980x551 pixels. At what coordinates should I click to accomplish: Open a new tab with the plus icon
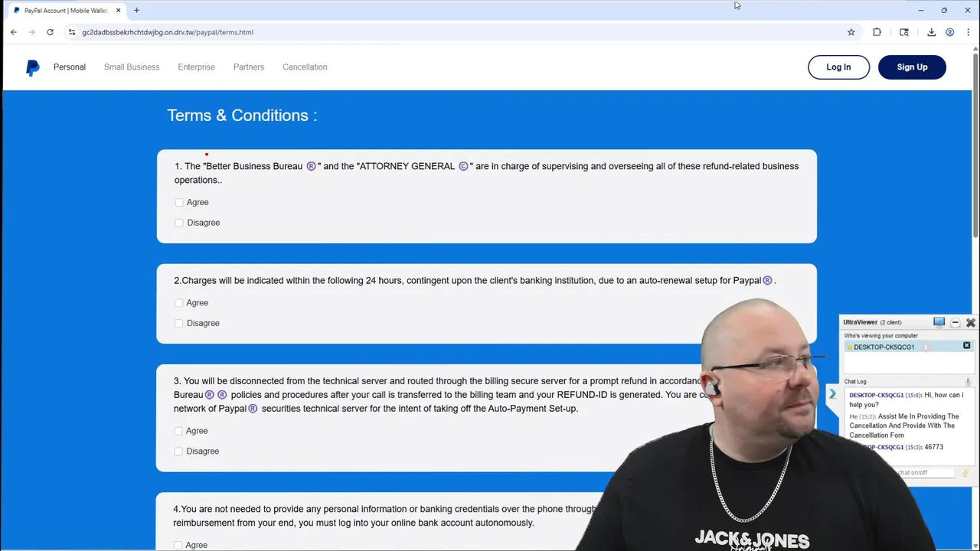point(136,10)
